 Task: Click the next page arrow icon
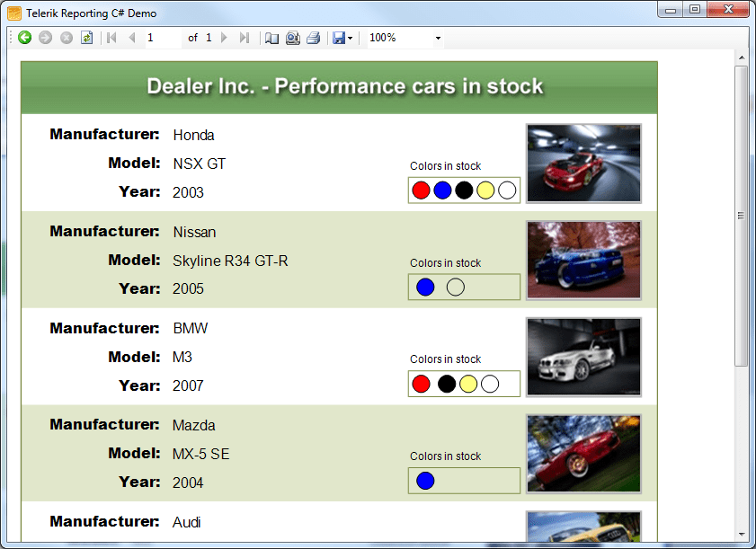tap(223, 38)
